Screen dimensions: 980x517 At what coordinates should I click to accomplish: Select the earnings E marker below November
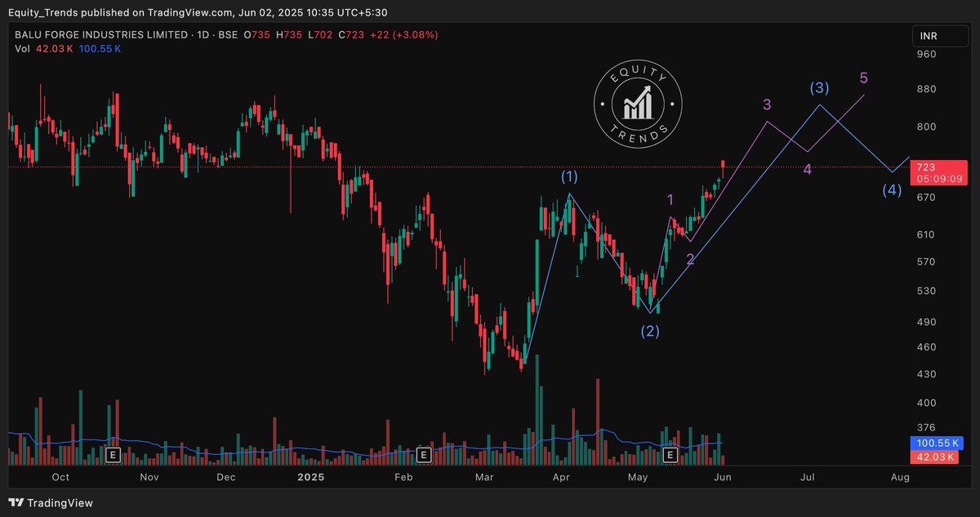point(113,455)
